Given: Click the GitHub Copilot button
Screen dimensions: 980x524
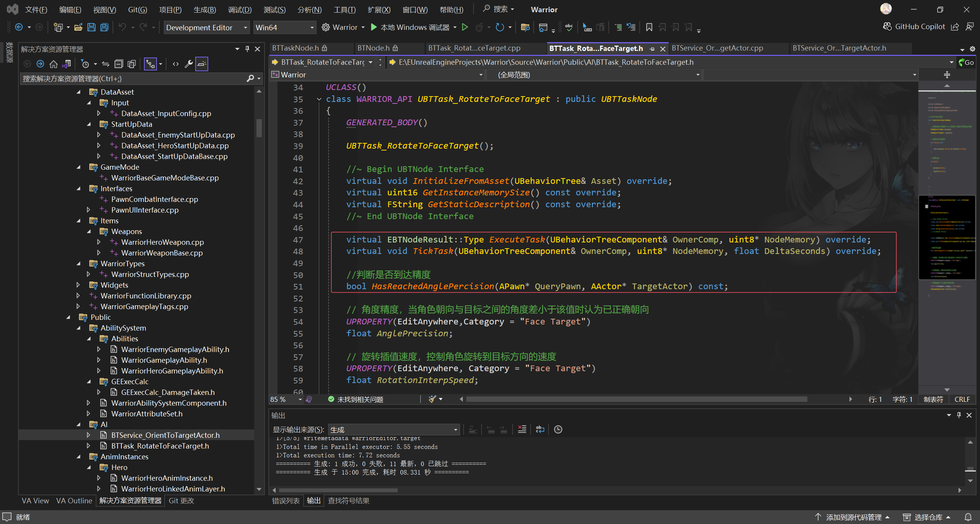Looking at the screenshot, I should click(914, 26).
